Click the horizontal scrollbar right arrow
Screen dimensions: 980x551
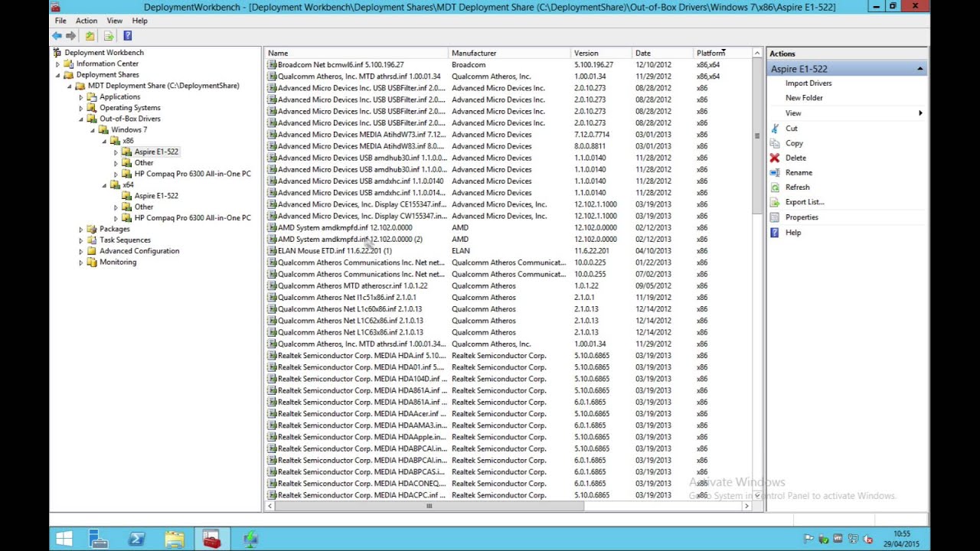coord(746,506)
